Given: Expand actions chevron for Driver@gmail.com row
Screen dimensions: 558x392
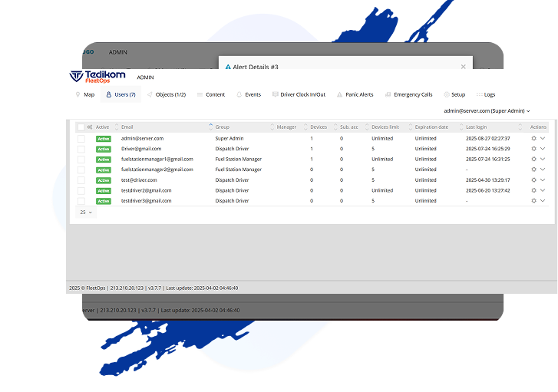Looking at the screenshot, I should [x=543, y=149].
